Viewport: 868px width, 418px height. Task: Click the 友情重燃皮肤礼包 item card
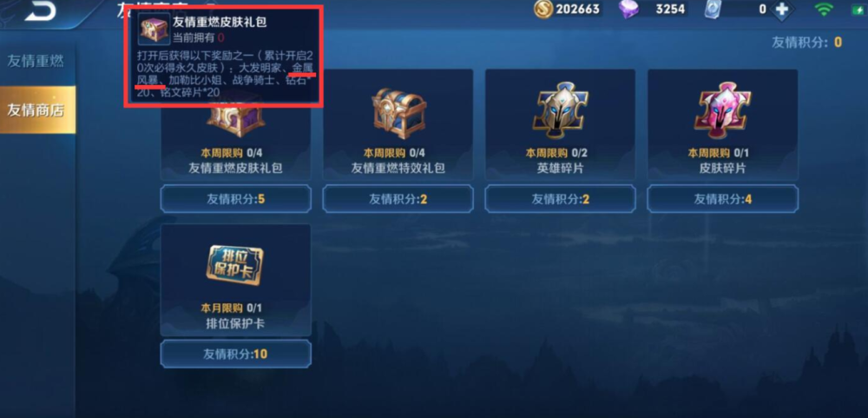click(x=236, y=125)
